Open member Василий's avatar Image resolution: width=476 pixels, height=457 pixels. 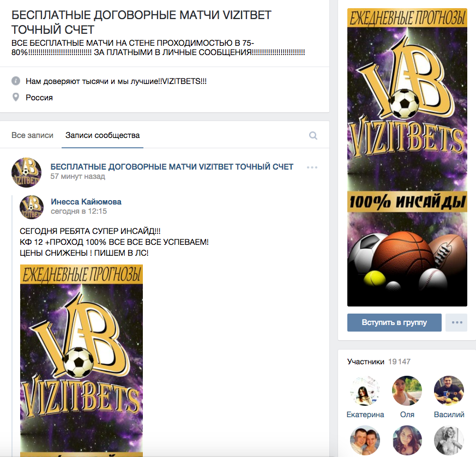coord(449,391)
